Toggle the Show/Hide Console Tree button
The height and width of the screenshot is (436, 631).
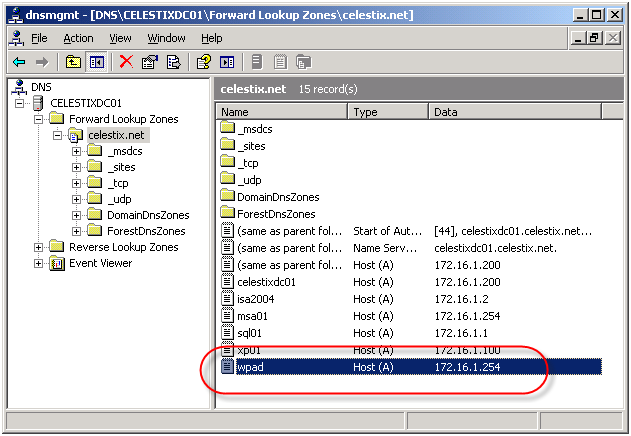click(x=97, y=62)
